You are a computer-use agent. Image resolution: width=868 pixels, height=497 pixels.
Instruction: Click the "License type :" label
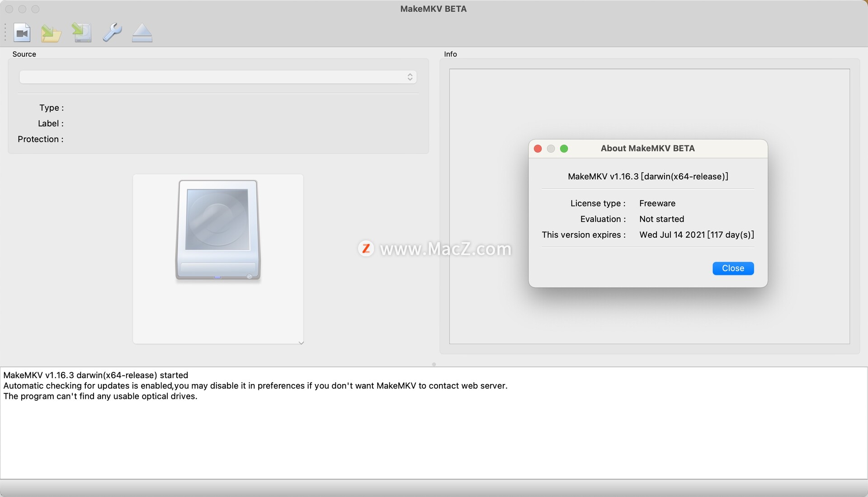tap(598, 203)
